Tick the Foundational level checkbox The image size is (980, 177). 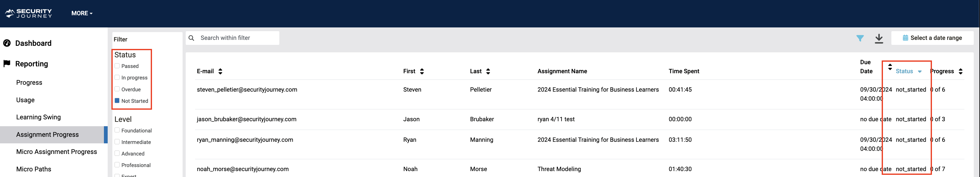(117, 130)
